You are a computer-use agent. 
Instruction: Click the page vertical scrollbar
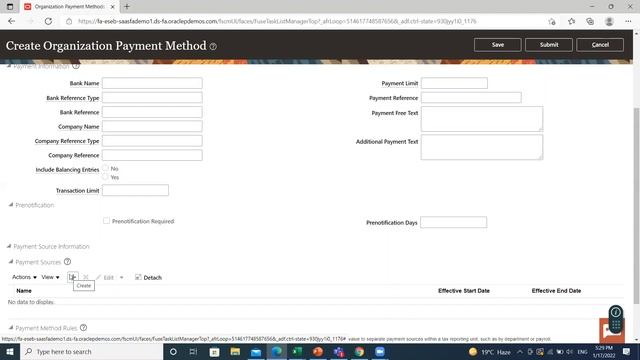(x=636, y=206)
